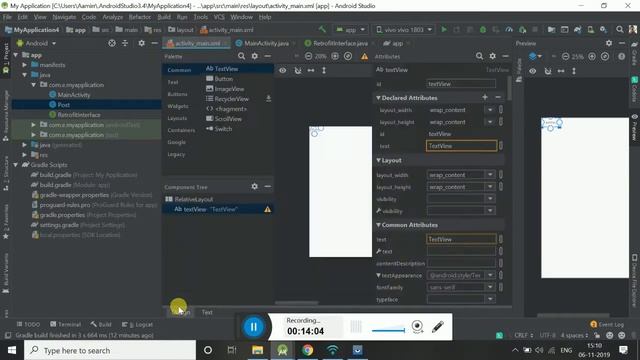Toggle magnet icon in Preview toolbar
The image size is (640, 360).
tap(548, 71)
